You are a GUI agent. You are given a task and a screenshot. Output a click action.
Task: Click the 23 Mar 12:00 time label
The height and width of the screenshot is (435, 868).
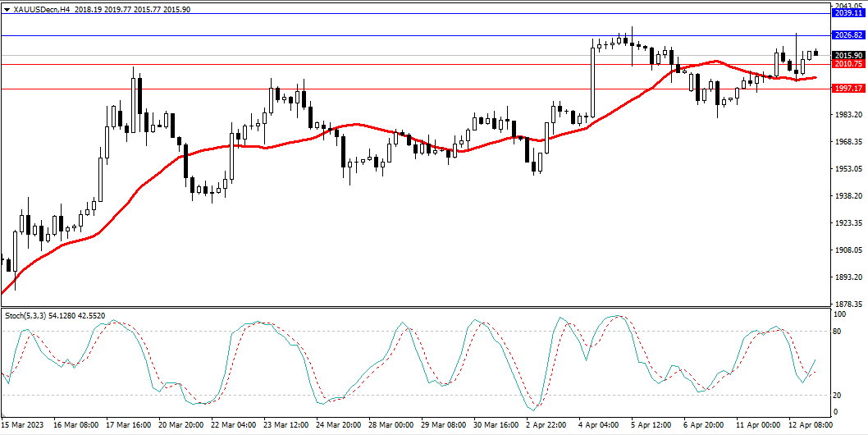[x=286, y=425]
